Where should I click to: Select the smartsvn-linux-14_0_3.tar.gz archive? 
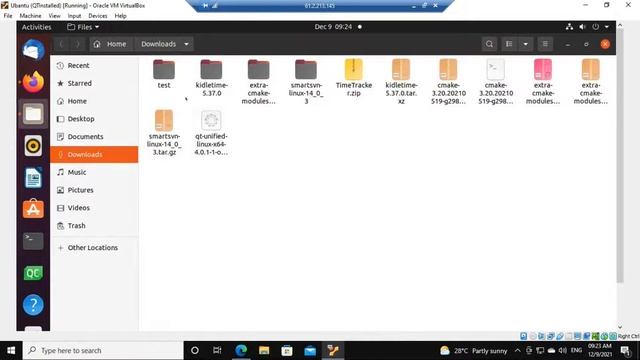(x=164, y=132)
